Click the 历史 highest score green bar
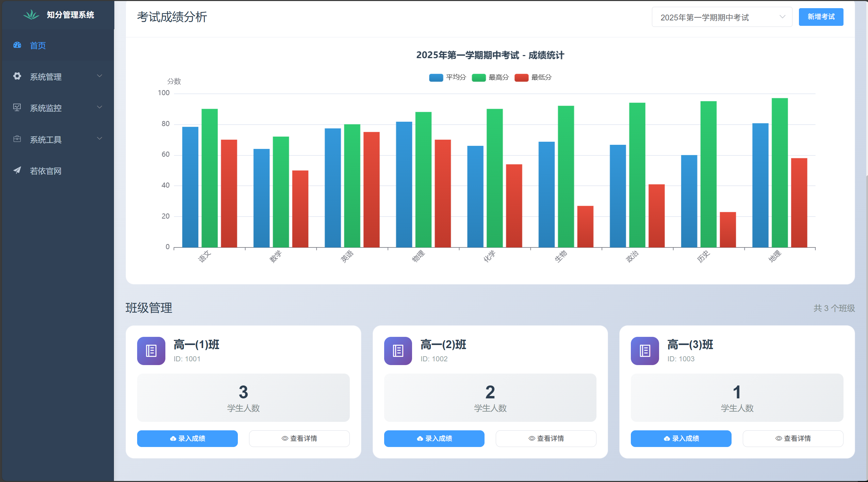Image resolution: width=868 pixels, height=482 pixels. click(x=708, y=174)
